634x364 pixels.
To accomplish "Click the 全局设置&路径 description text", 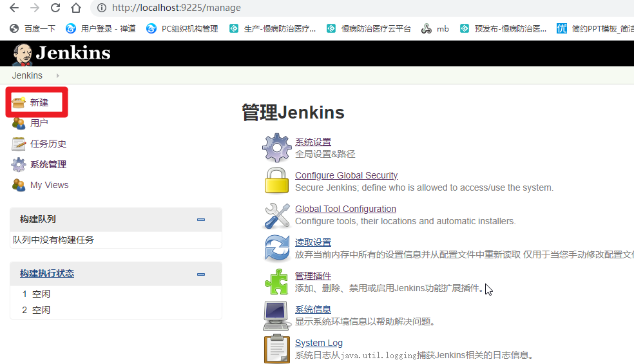I will click(x=325, y=154).
